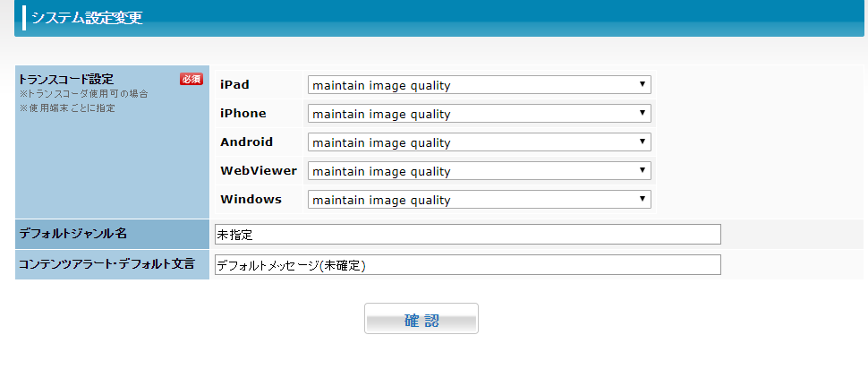Click the iPhone row label

(x=243, y=114)
